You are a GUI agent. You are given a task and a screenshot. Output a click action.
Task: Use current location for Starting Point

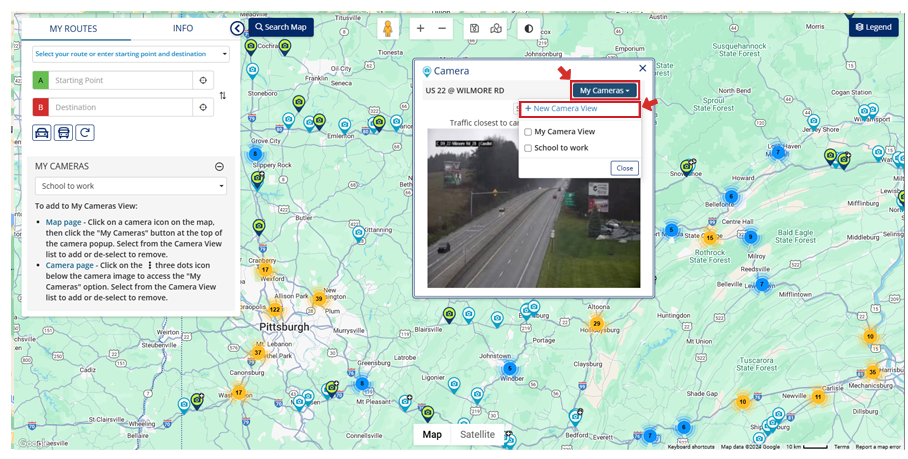click(x=203, y=81)
